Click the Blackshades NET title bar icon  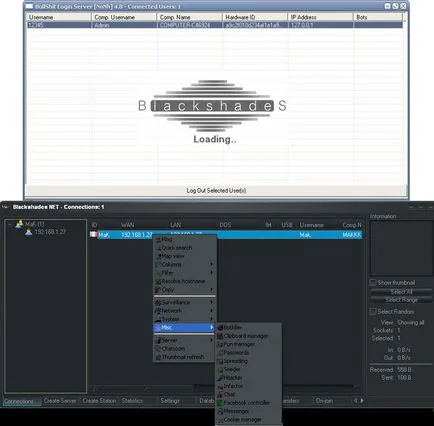pos(6,207)
